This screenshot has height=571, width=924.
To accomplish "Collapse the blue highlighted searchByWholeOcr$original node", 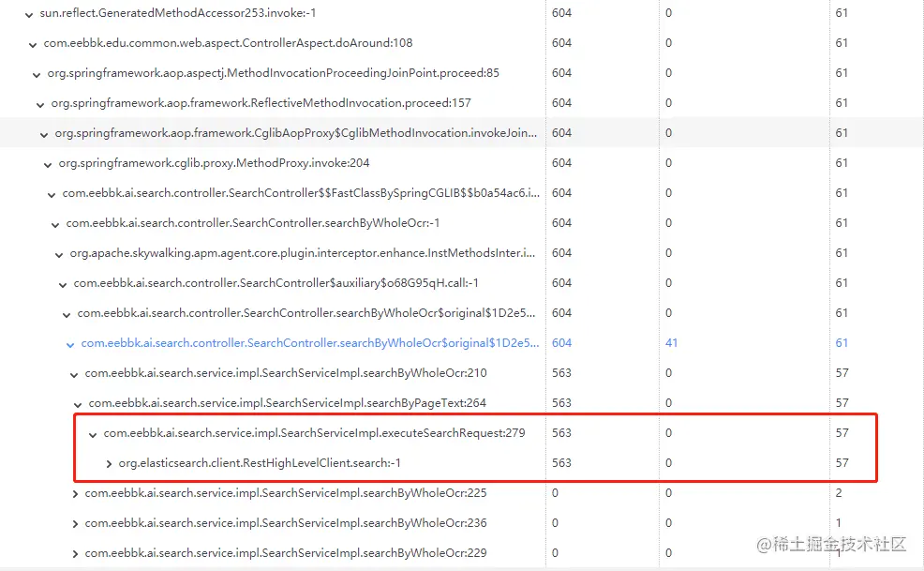I will (x=70, y=344).
